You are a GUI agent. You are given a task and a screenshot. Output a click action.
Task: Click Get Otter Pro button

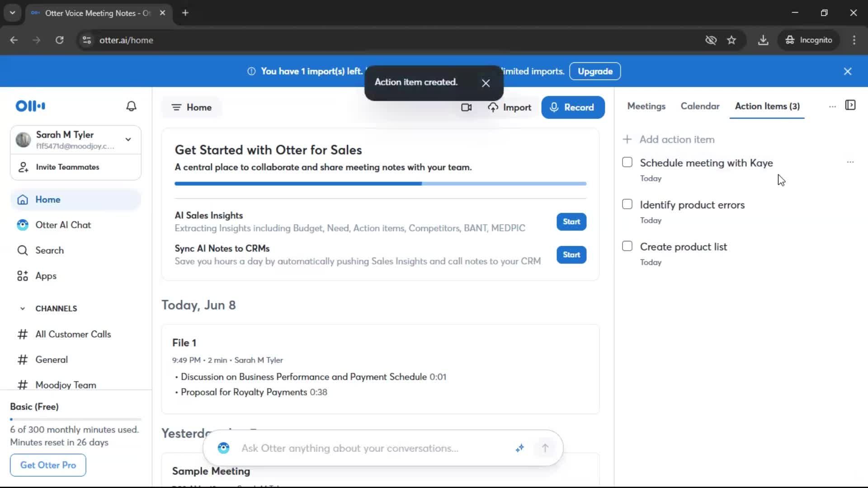tap(48, 465)
